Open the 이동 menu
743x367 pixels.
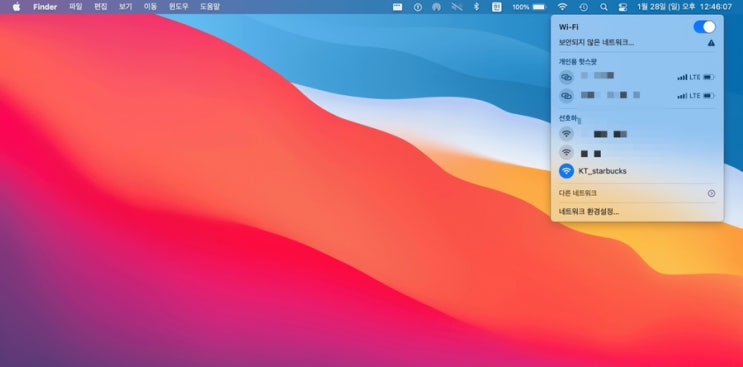(150, 7)
